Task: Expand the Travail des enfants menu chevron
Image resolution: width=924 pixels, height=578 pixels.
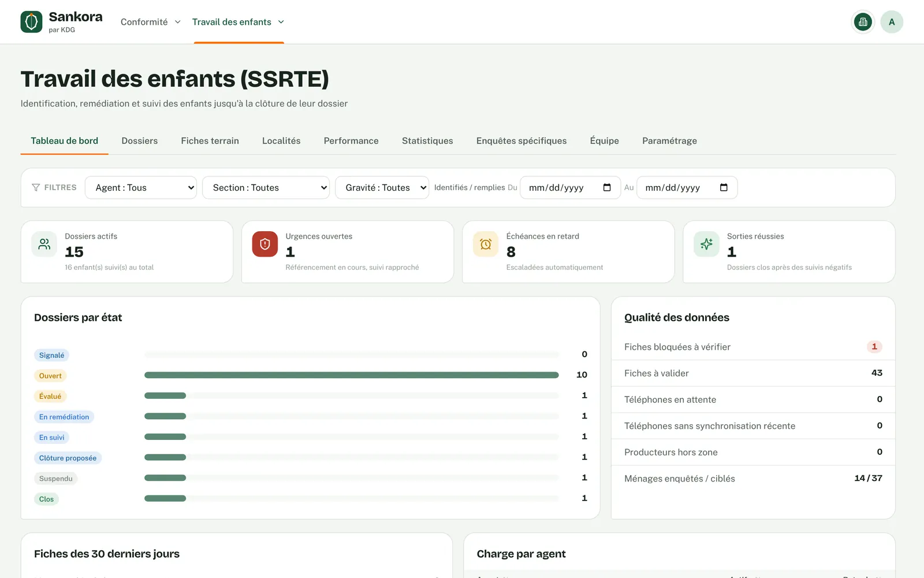Action: tap(281, 22)
